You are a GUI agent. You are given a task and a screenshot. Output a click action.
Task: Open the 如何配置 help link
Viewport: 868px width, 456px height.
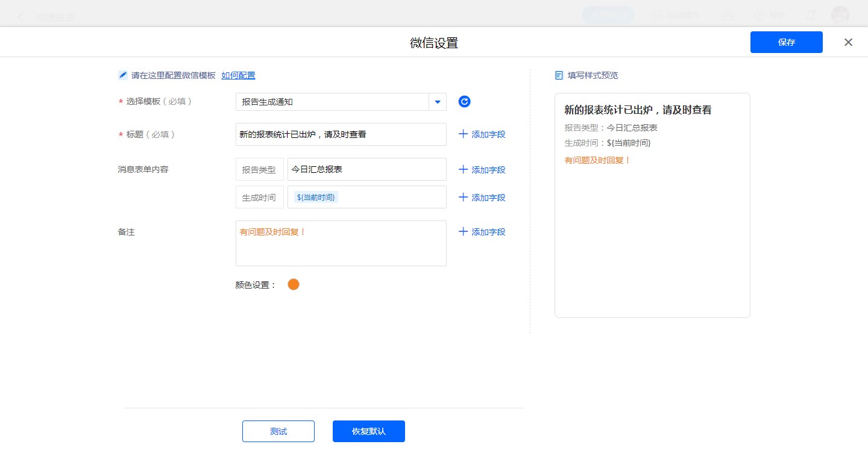238,75
